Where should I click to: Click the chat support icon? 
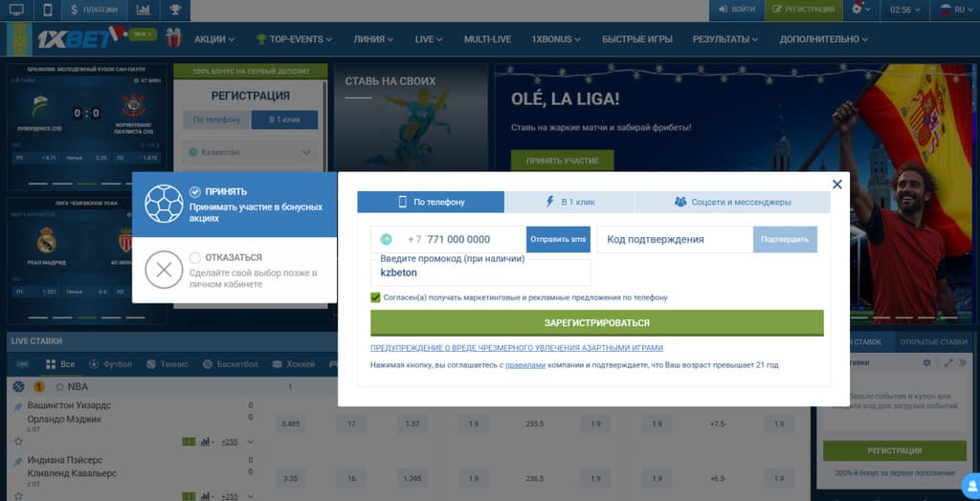(971, 486)
